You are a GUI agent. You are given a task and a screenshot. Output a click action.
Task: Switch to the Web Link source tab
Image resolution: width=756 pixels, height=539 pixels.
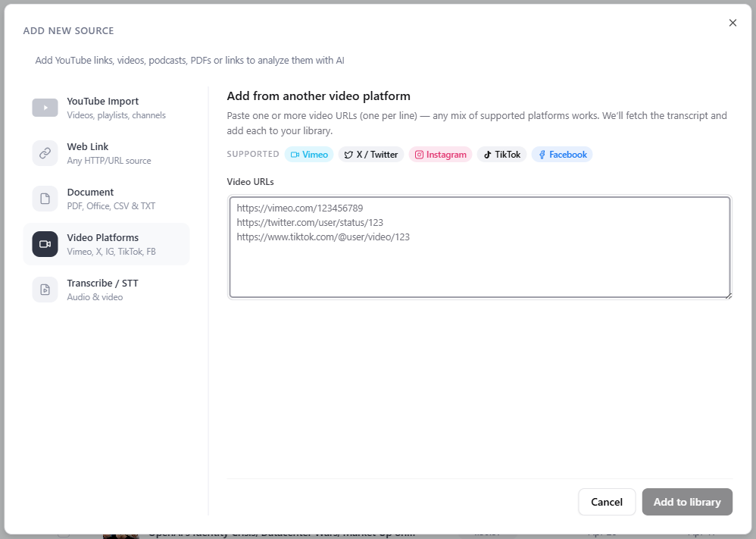107,153
